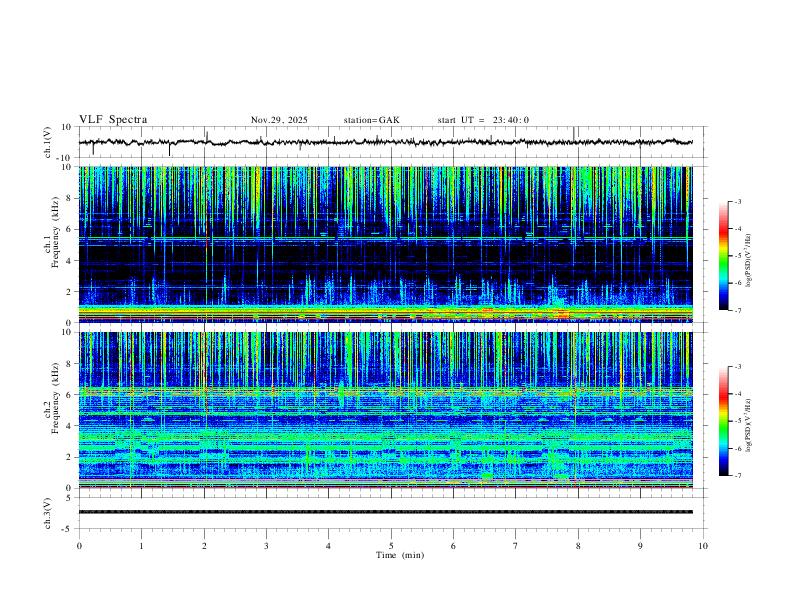The width and height of the screenshot is (792, 612).
Task: Click the upper colorbar label 'log(PSD)(V²/Hz)'
Action: click(x=748, y=261)
